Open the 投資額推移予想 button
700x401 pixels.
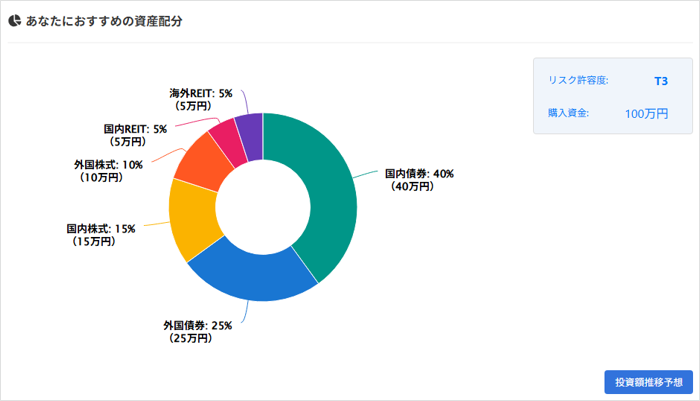point(648,382)
